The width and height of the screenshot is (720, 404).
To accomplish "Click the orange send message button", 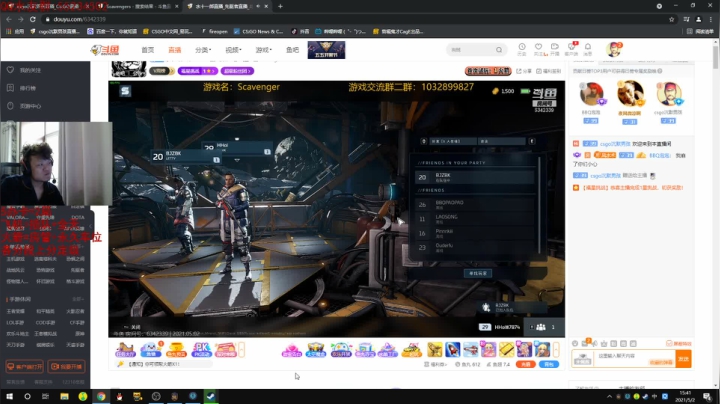I will (x=683, y=359).
